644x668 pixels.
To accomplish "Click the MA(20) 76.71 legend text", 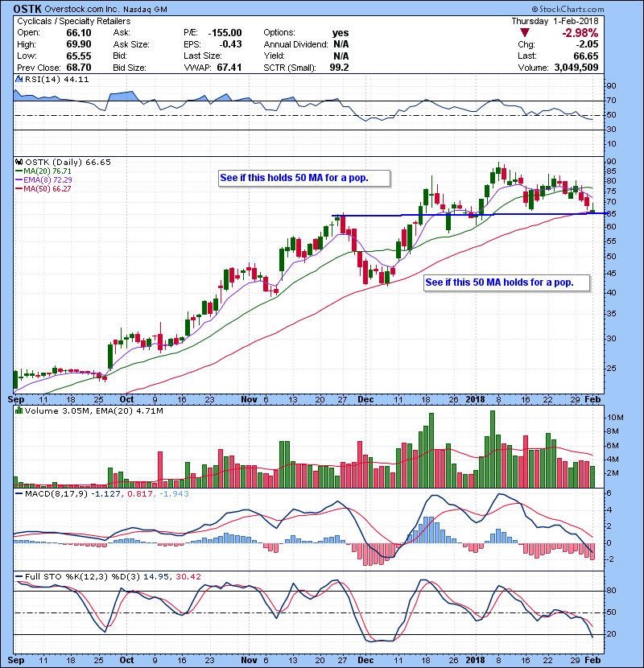I will [x=47, y=171].
